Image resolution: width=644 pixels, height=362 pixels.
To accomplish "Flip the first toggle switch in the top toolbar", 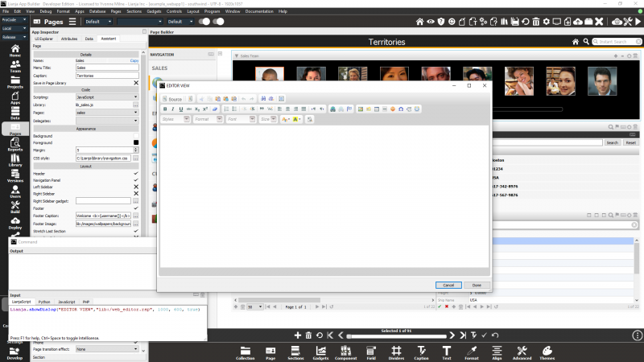I will (204, 22).
